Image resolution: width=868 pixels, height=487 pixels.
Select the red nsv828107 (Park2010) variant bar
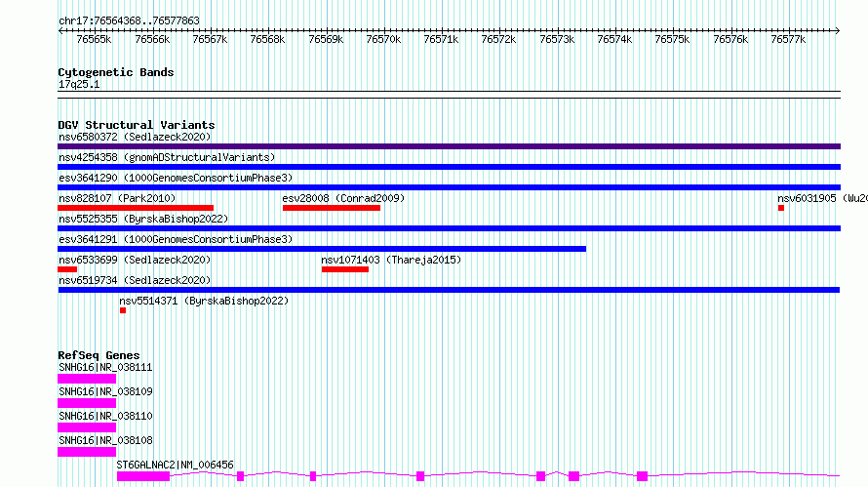point(136,208)
